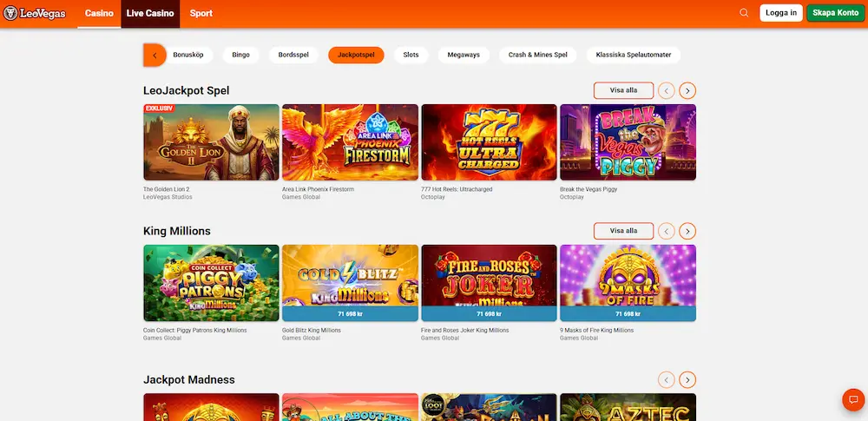Click the 'King Millions' section heading
This screenshot has width=868, height=421.
(x=176, y=231)
